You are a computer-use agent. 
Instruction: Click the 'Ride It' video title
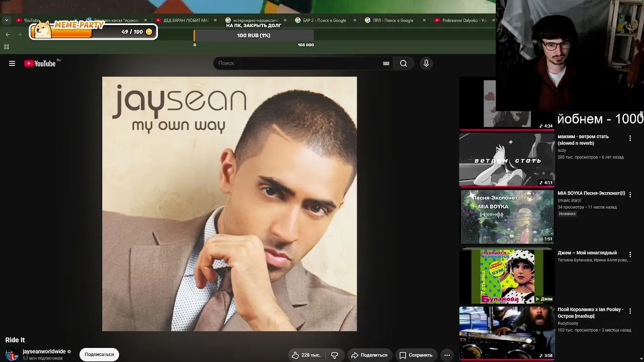15,340
